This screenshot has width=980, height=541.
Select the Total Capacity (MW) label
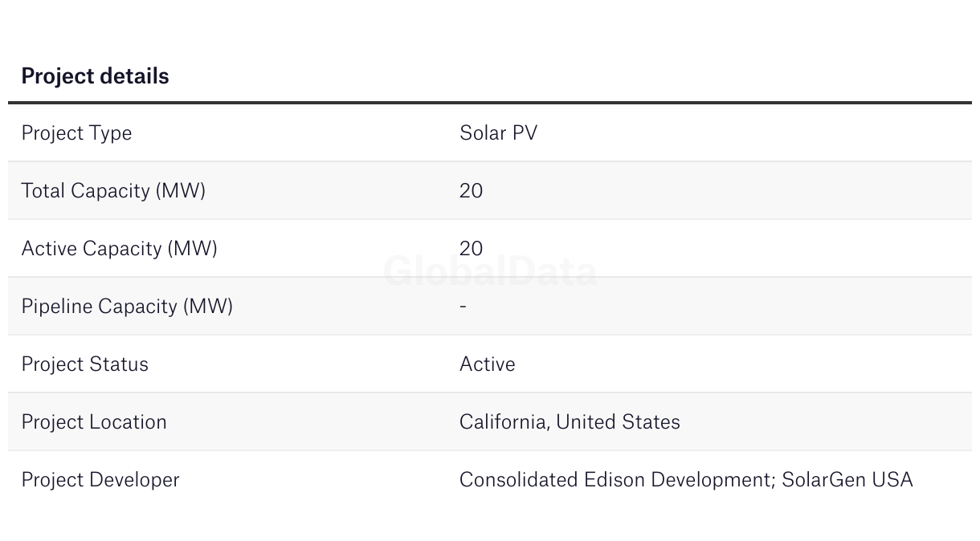coord(113,191)
